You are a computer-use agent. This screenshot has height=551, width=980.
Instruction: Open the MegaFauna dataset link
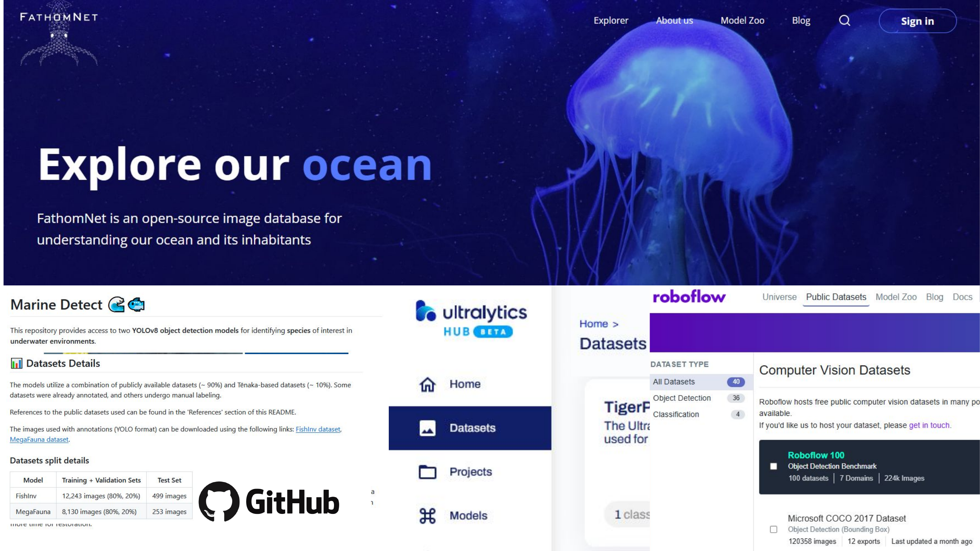pyautogui.click(x=39, y=439)
